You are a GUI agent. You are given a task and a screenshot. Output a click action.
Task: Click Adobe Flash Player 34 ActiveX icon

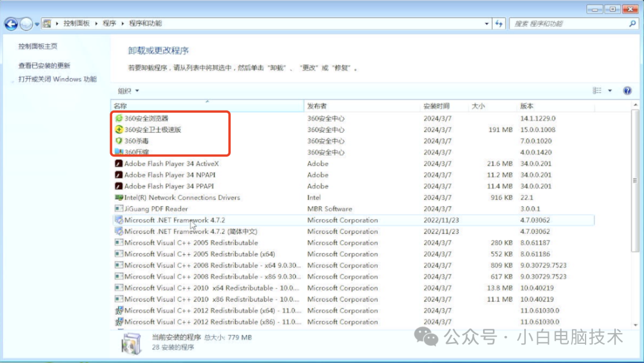coord(119,164)
